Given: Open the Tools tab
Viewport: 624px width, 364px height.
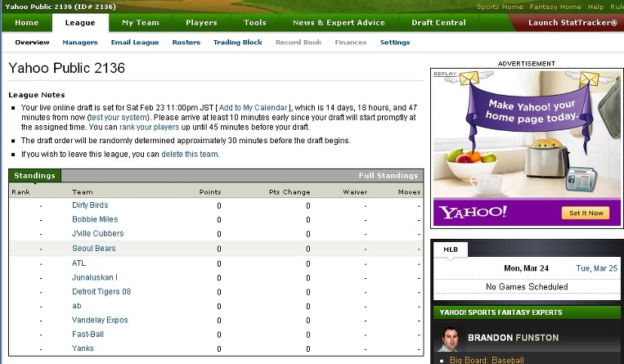Looking at the screenshot, I should 254,23.
